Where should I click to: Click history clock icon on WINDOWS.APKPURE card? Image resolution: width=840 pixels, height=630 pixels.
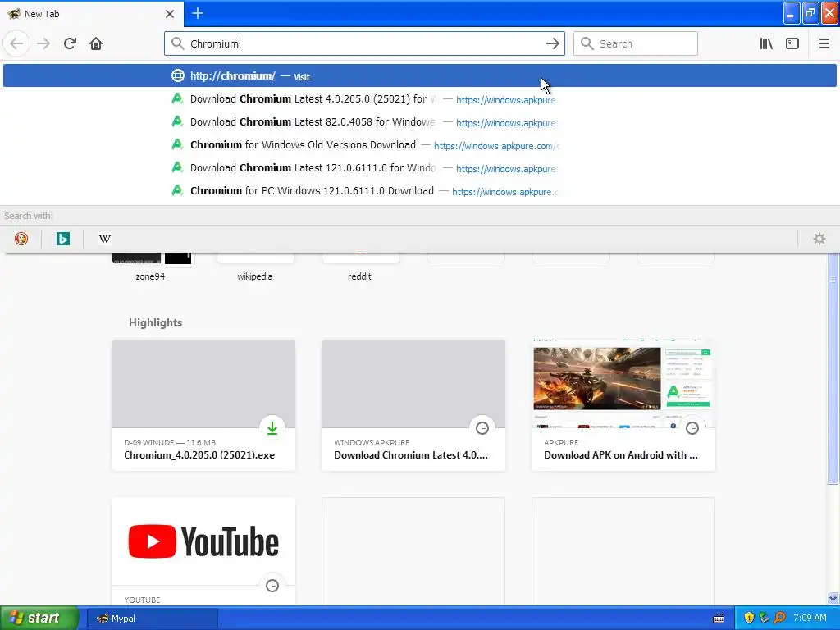pos(482,428)
